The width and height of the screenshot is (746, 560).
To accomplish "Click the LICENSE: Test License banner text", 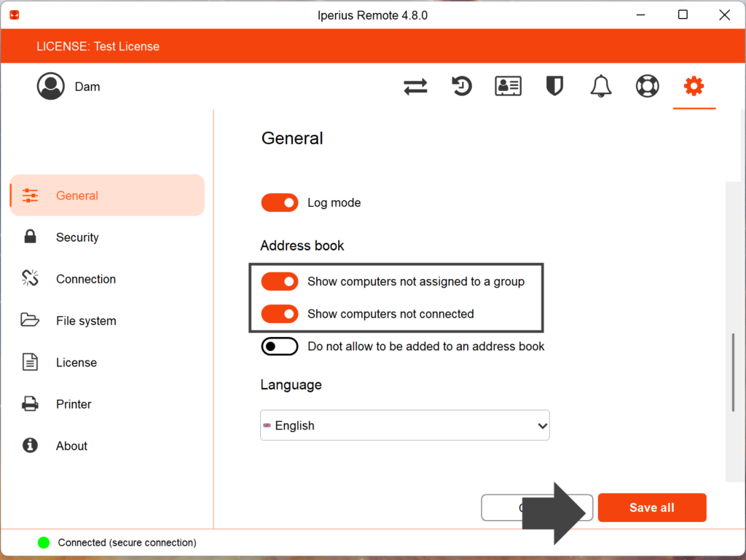I will point(98,46).
